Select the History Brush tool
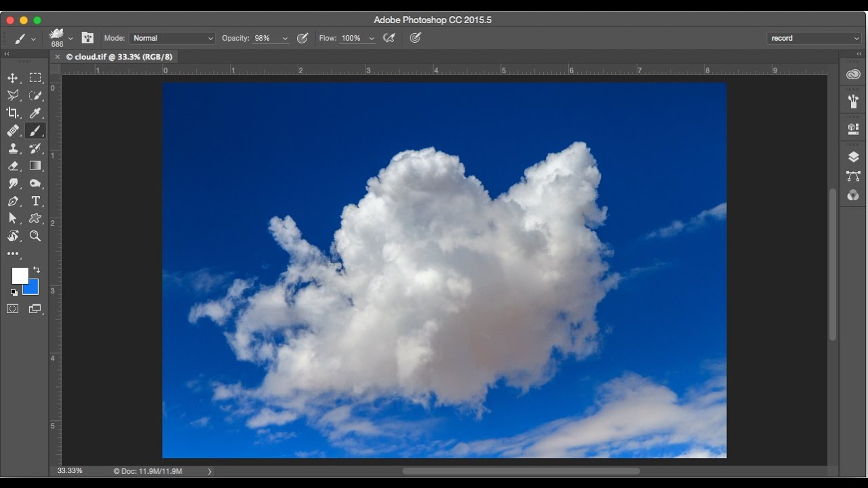Image resolution: width=868 pixels, height=488 pixels. 35,148
